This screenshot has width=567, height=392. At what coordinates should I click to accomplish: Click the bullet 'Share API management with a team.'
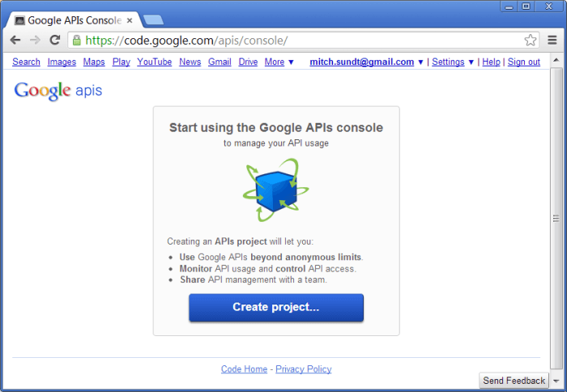[x=254, y=280]
